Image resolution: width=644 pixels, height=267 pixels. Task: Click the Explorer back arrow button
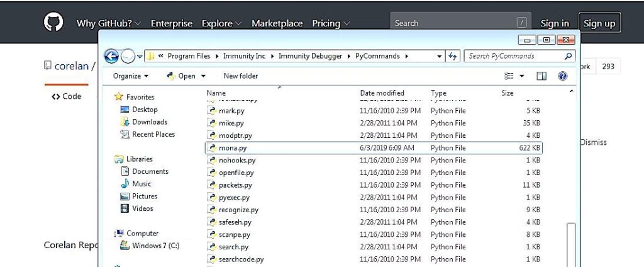pyautogui.click(x=111, y=57)
